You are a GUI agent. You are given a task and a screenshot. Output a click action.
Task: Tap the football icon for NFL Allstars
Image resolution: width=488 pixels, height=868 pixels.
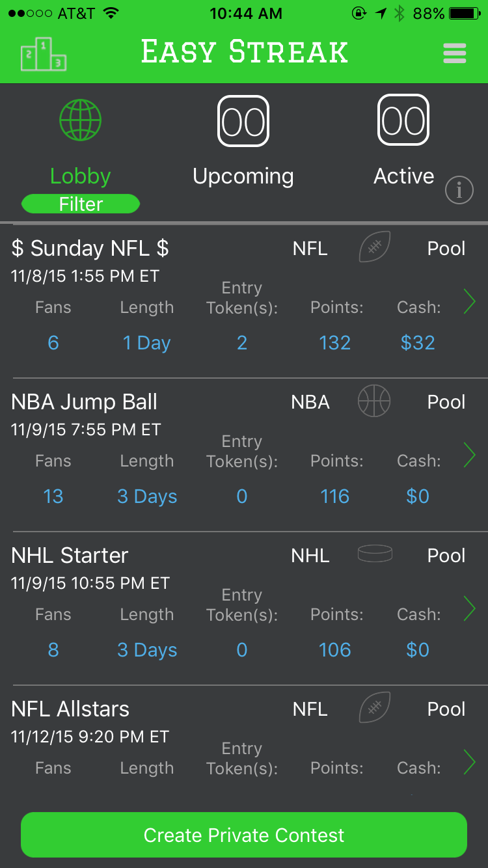click(x=375, y=708)
